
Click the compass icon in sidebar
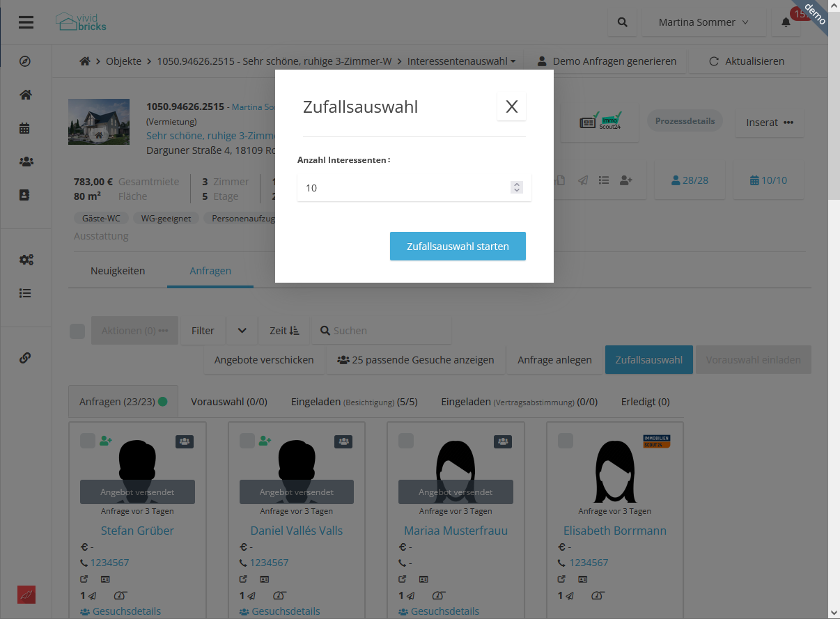coord(26,61)
